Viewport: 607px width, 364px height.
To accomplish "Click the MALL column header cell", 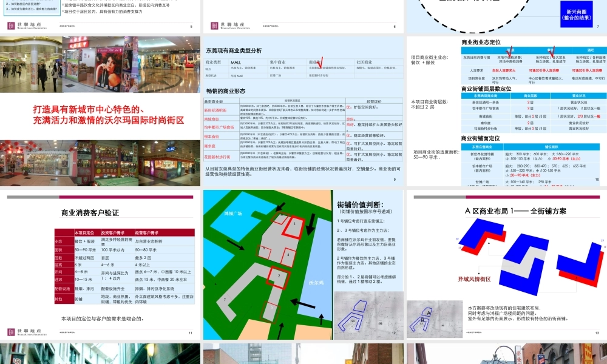I will click(248, 62).
